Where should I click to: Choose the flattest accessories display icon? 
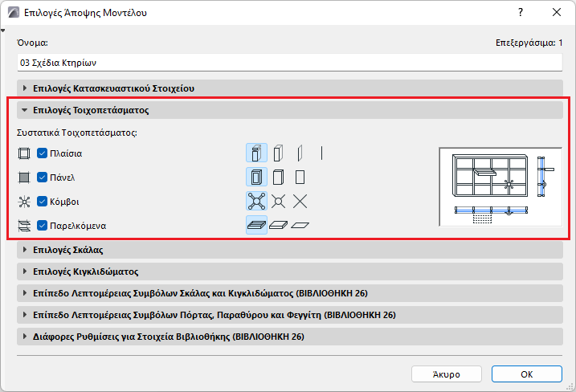tap(300, 226)
